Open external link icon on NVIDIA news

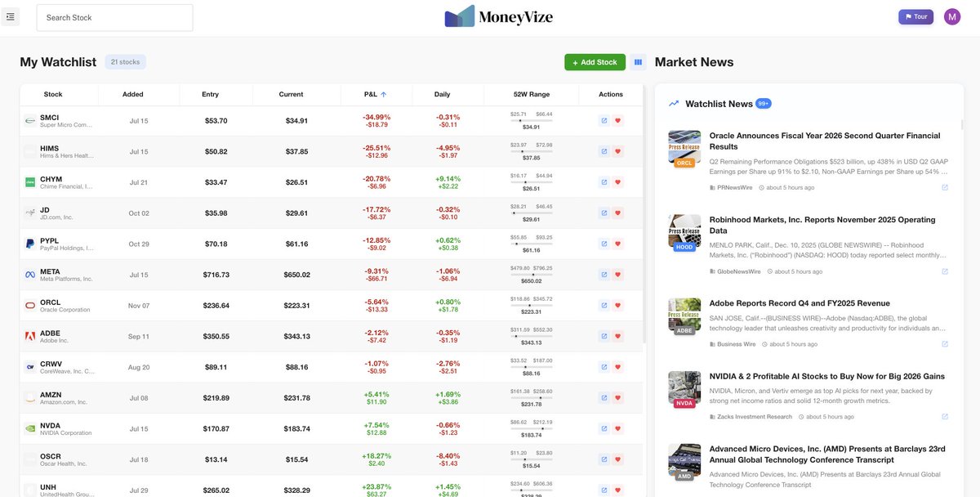tap(945, 417)
